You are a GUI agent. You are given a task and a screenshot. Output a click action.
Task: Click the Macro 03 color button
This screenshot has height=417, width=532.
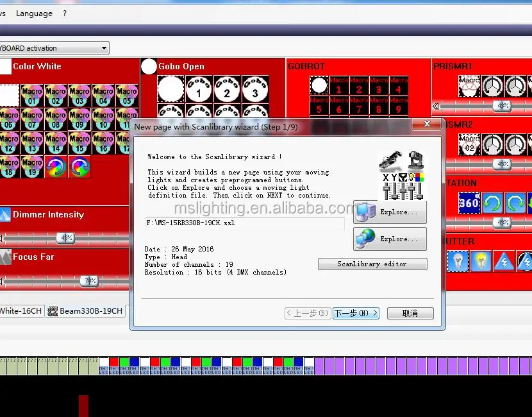click(x=79, y=96)
